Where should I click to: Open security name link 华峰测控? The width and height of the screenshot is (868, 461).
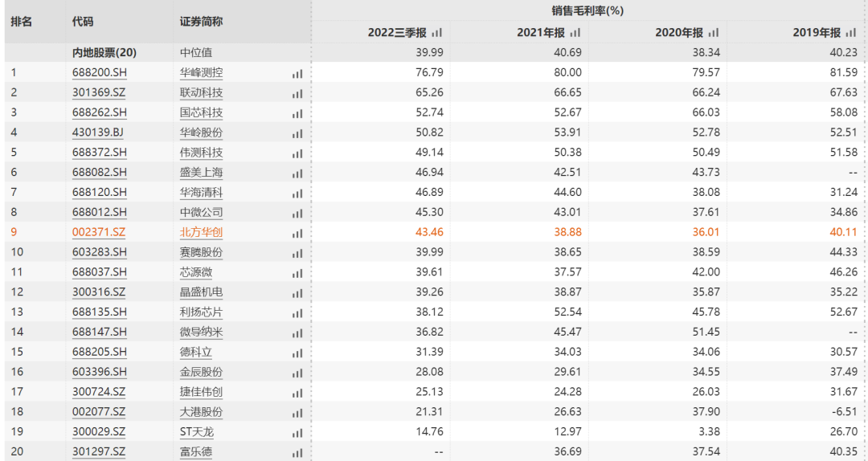point(202,72)
